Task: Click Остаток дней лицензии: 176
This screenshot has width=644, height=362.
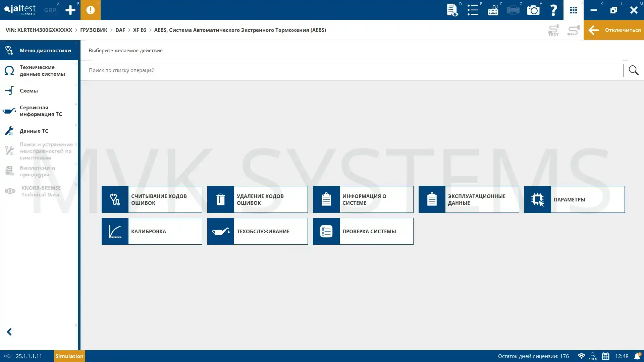Action: [x=533, y=356]
